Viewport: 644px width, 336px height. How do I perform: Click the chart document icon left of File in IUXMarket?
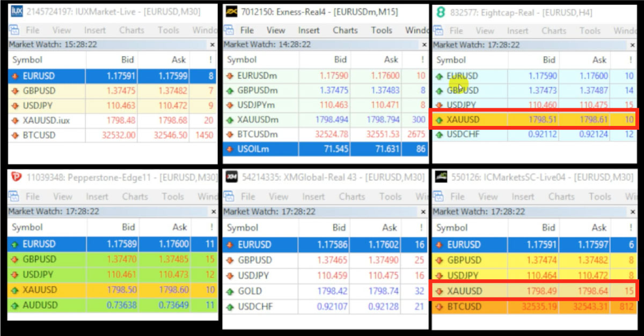click(15, 31)
